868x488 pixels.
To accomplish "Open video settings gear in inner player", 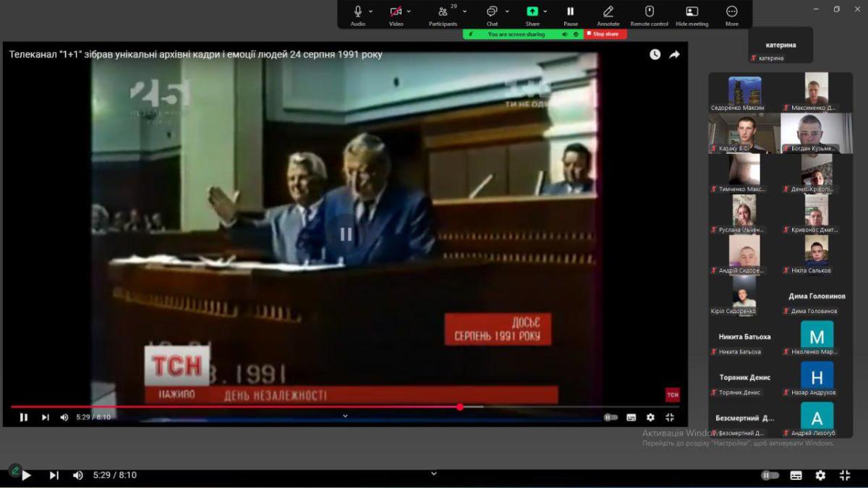I will [x=650, y=417].
